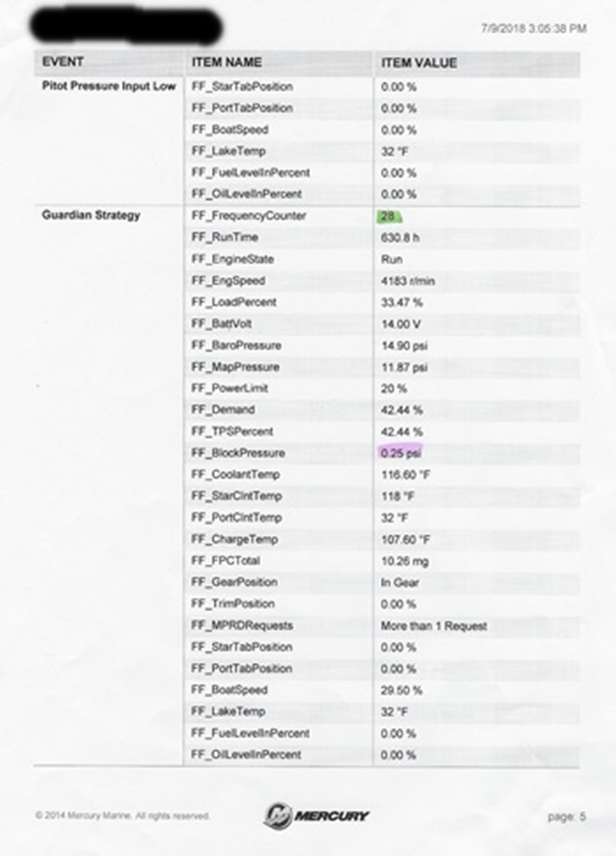Click the ITEM VALUE column header
The height and width of the screenshot is (856, 616).
419,62
